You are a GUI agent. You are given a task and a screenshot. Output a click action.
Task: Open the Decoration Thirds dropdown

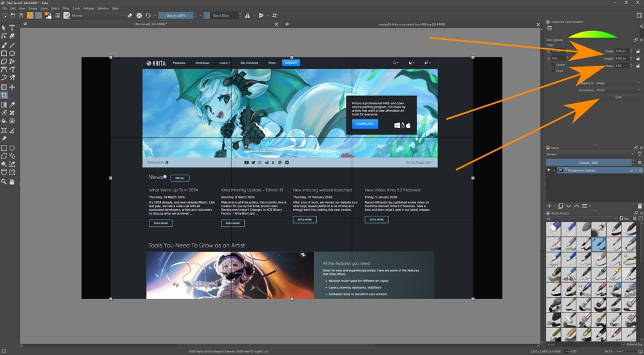(618, 90)
